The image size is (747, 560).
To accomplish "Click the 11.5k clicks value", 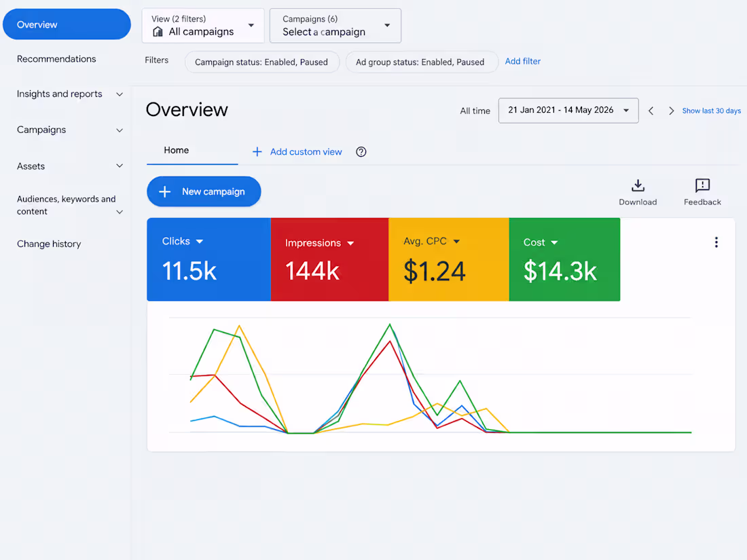I will (189, 271).
